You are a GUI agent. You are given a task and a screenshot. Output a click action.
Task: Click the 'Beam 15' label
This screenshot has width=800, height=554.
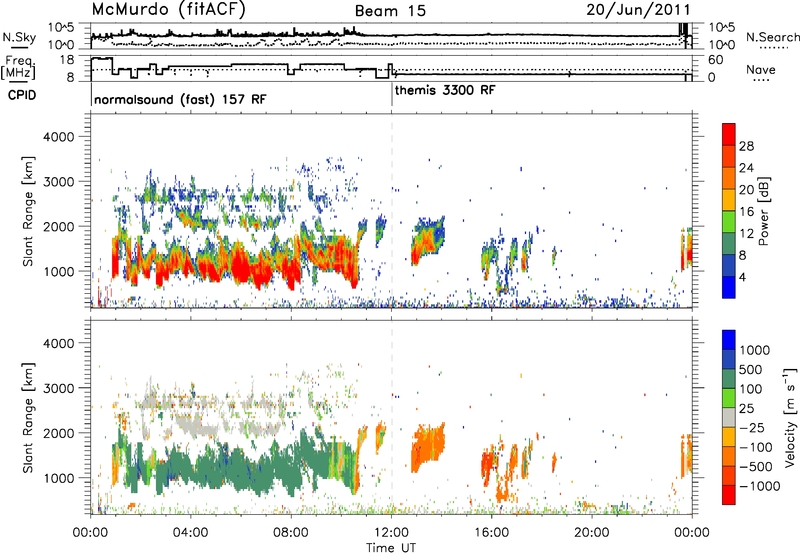coord(390,11)
